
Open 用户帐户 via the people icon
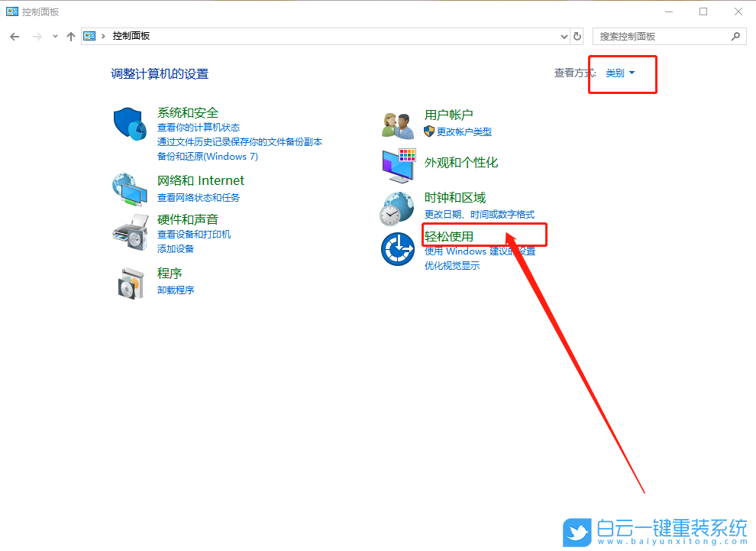point(397,122)
